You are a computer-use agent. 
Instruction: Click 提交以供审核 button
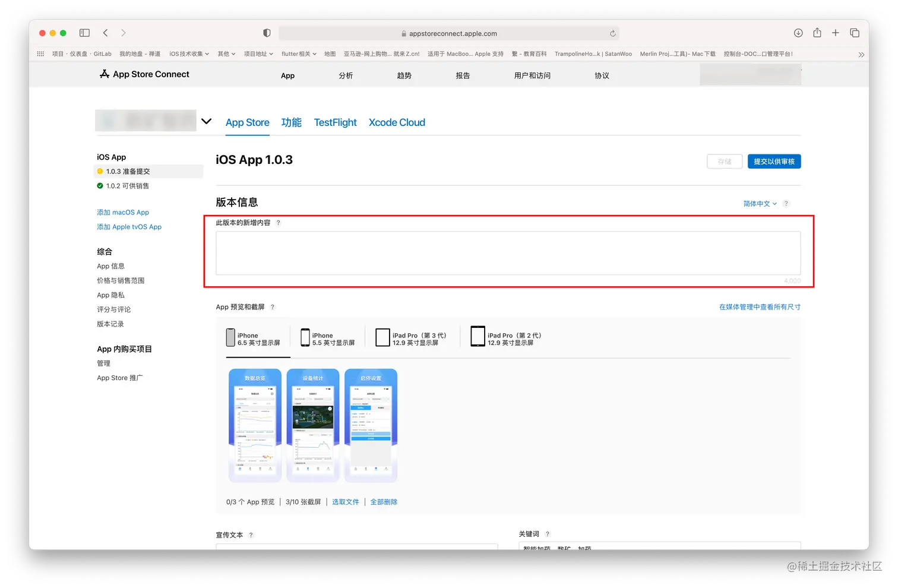click(x=774, y=162)
